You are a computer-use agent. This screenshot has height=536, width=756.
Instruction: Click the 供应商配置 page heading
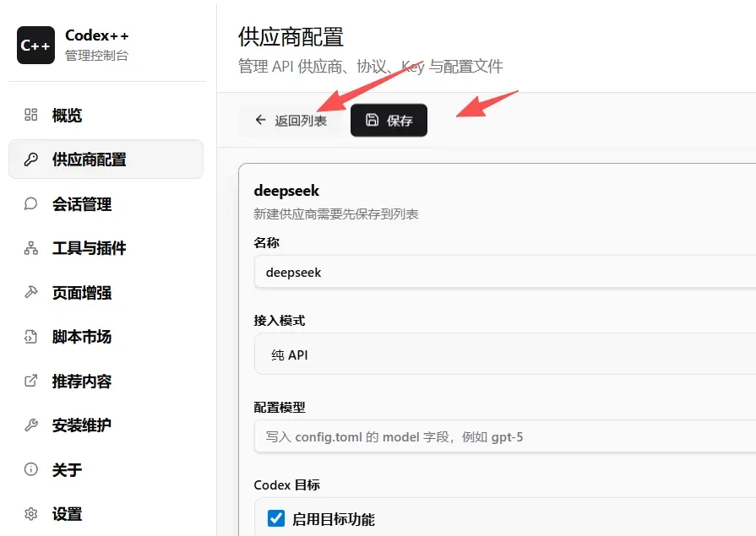click(291, 37)
